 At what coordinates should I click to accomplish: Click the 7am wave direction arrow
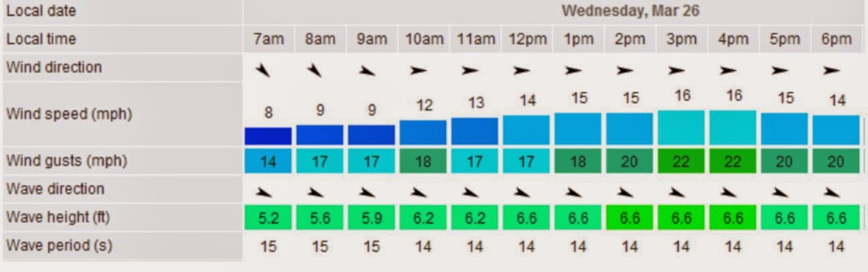(x=265, y=192)
